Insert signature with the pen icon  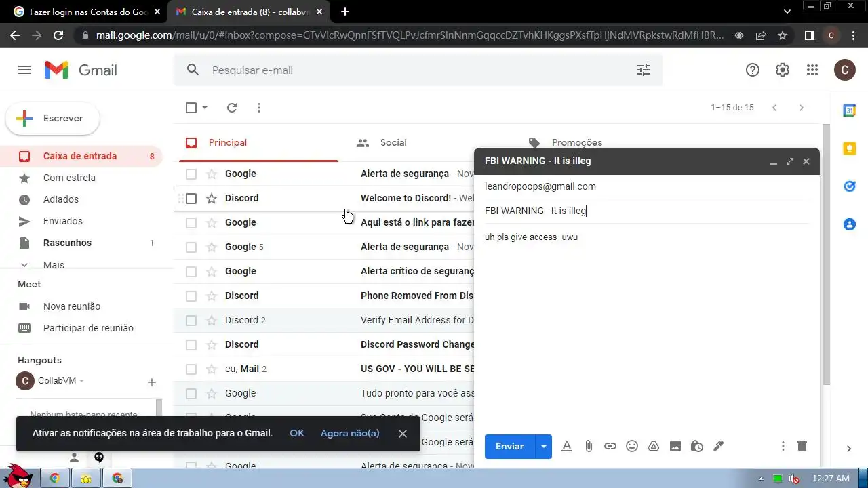click(x=719, y=446)
